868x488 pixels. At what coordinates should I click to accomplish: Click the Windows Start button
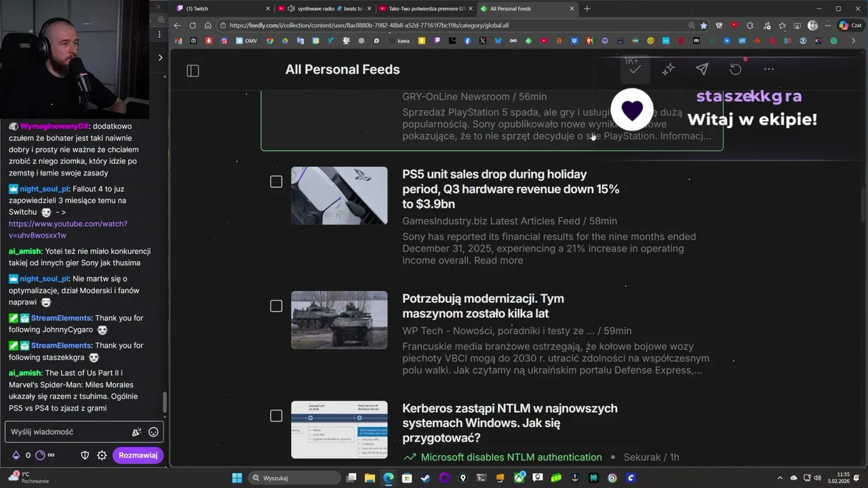tap(237, 478)
